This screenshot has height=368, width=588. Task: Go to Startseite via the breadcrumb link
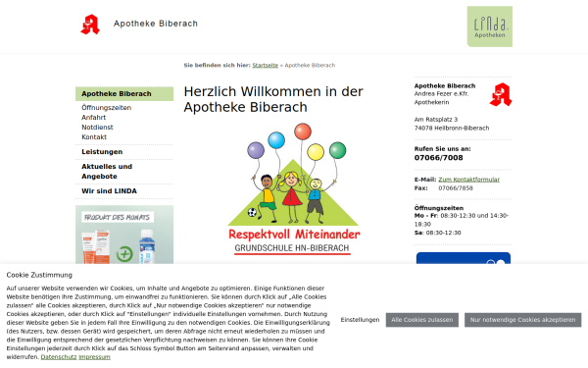pos(266,66)
